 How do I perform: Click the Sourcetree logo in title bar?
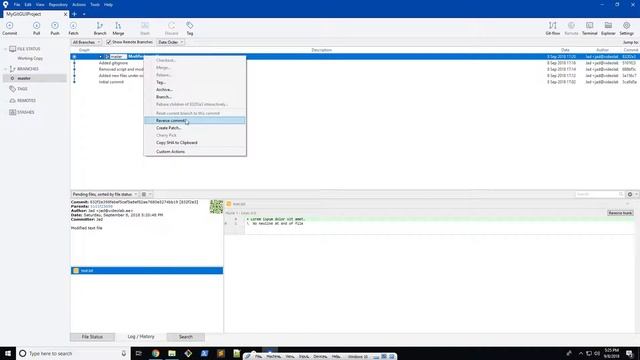point(5,4)
